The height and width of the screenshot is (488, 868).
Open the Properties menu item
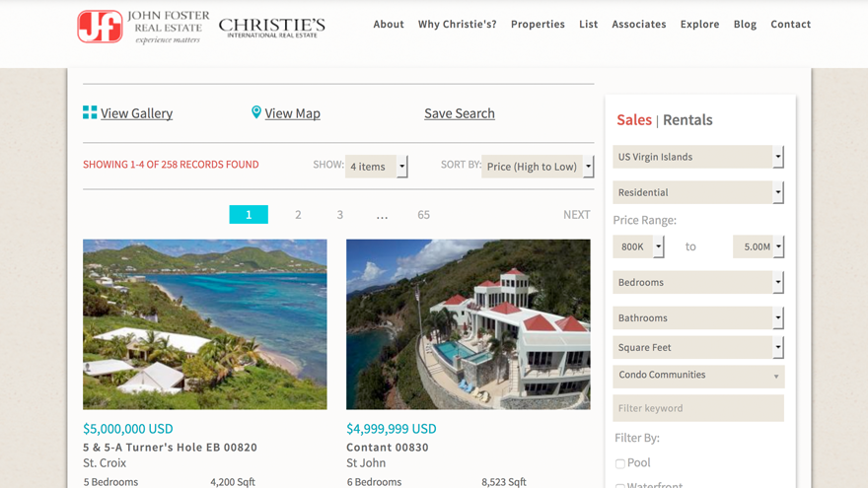tap(538, 25)
